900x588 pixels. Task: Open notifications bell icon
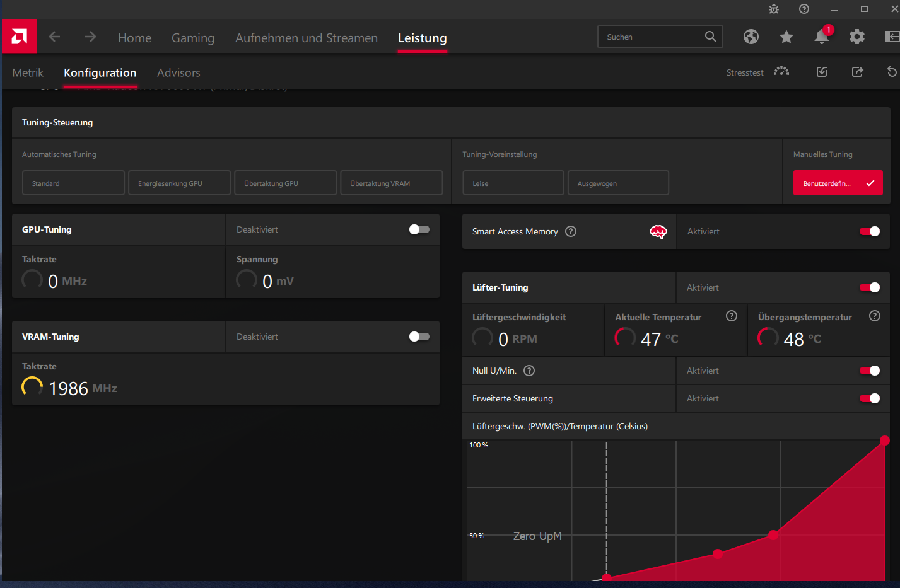[822, 37]
